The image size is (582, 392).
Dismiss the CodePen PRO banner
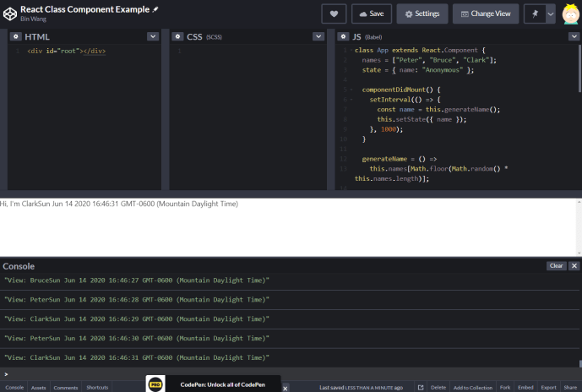click(x=285, y=389)
